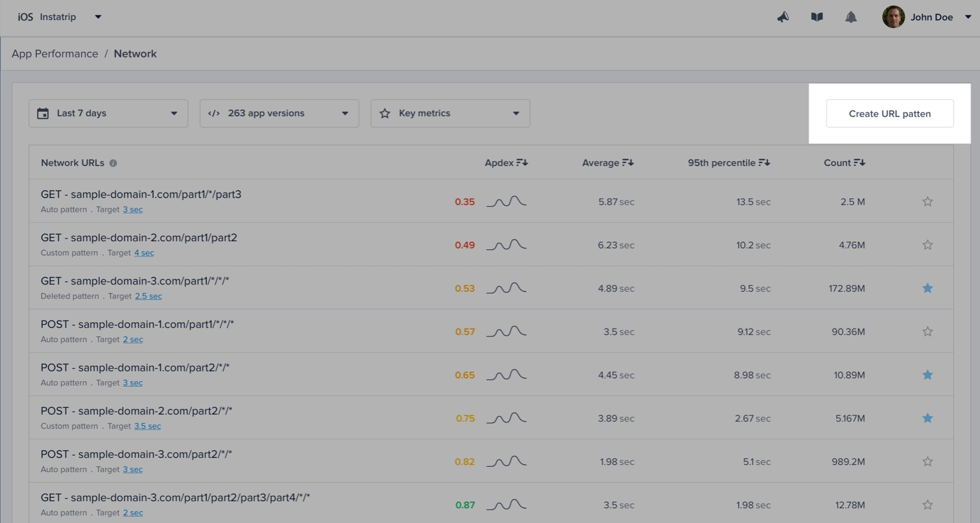Screen dimensions: 980x523
Task: Open the documentation book icon
Action: coord(816,17)
